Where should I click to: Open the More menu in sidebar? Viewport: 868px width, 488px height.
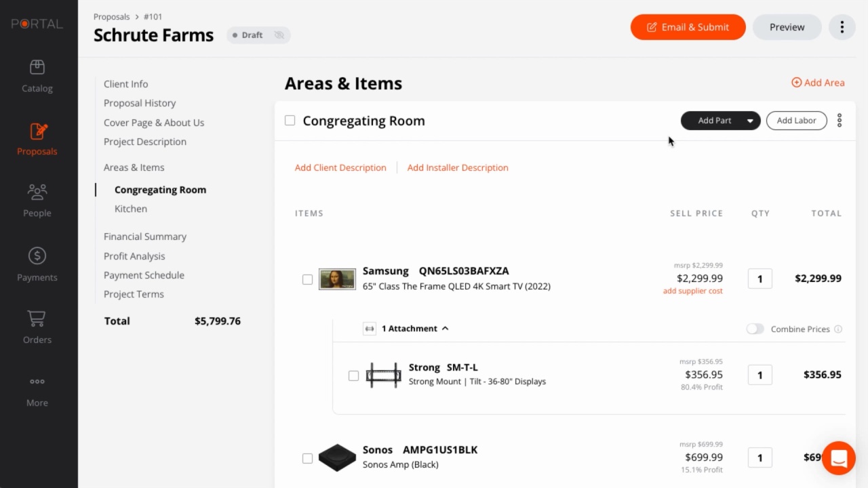[x=37, y=390]
